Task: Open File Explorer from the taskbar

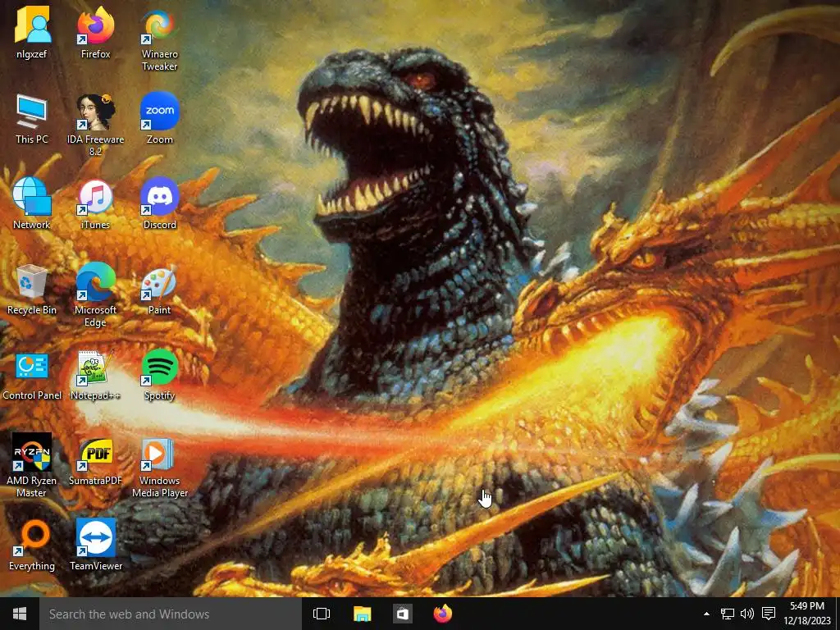Action: tap(362, 614)
